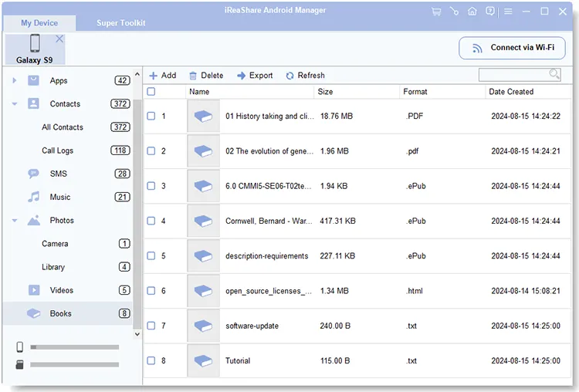
Task: Click the Music note icon
Action: 34,196
